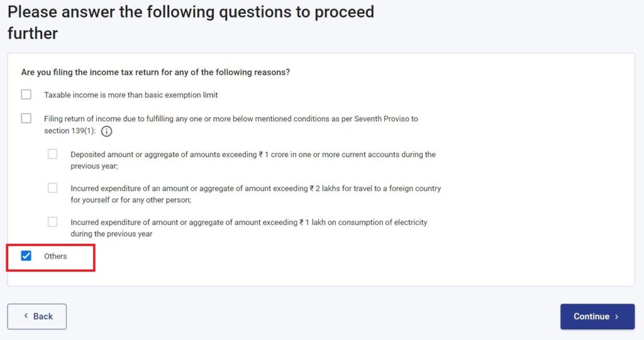Viewport: 644px width, 340px height.
Task: Click the ₹2 lakhs foreign travel label text
Action: coord(255,194)
